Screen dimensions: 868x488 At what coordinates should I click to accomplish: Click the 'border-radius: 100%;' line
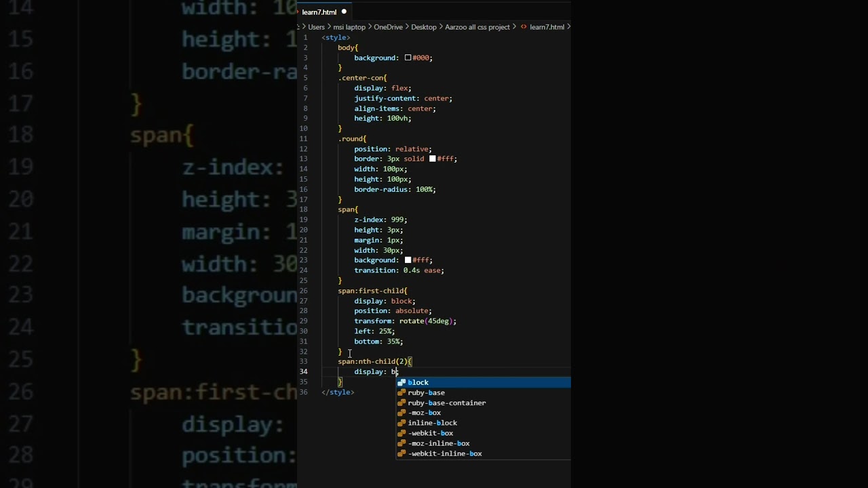pos(395,189)
